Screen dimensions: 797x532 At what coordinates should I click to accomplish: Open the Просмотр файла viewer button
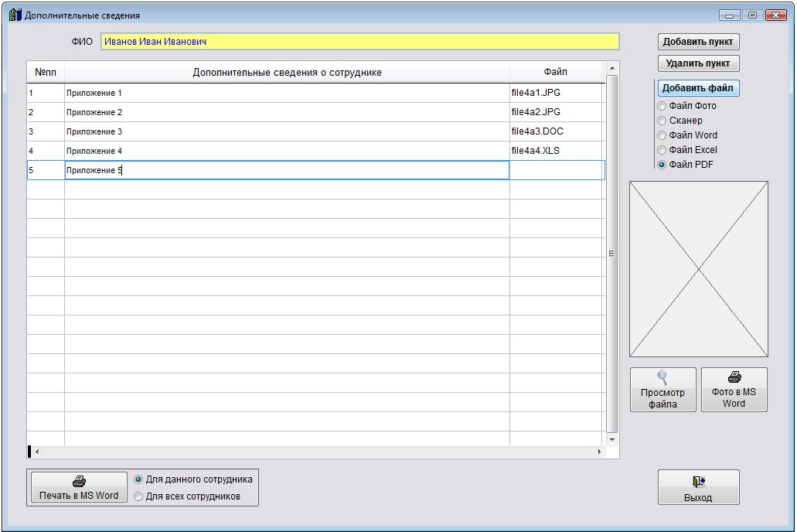coord(663,390)
